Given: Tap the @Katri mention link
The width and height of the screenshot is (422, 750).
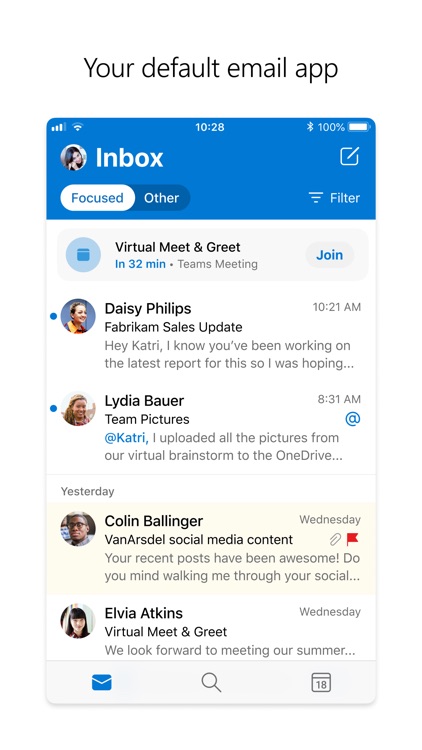Looking at the screenshot, I should coord(126,438).
